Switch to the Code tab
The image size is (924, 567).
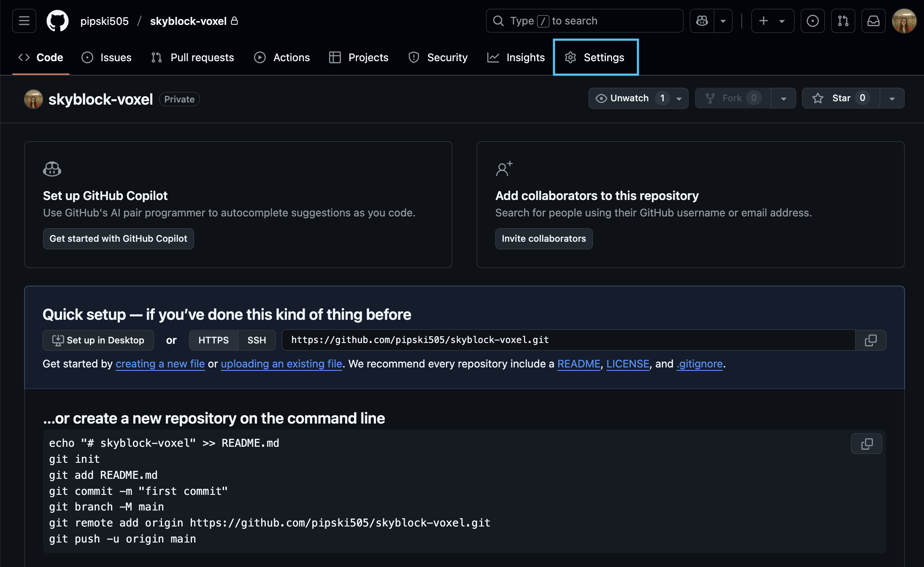41,57
